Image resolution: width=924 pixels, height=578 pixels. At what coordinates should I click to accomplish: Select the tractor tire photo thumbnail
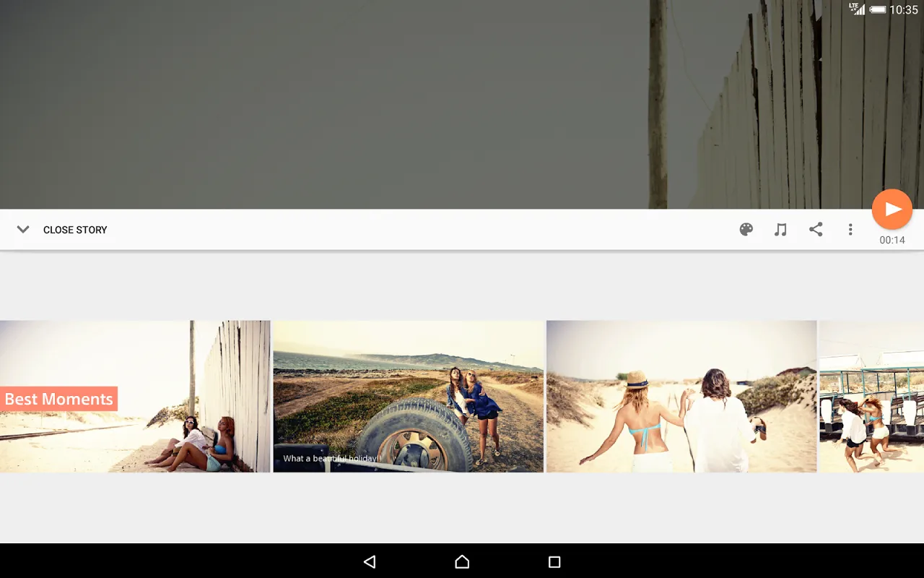[x=409, y=397]
